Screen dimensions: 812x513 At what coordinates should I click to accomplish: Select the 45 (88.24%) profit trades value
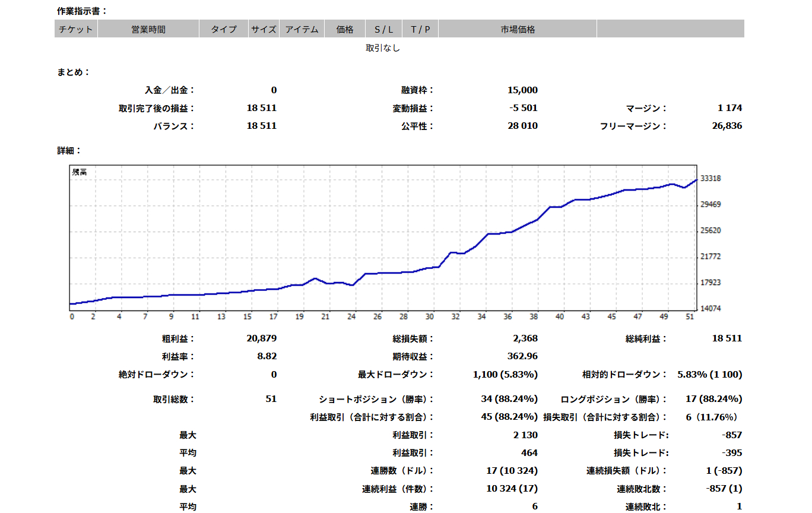coord(509,417)
